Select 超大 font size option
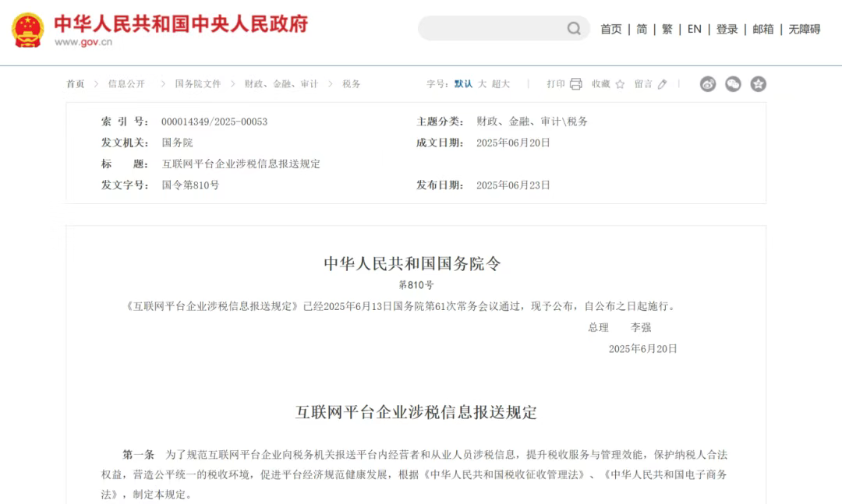The width and height of the screenshot is (842, 504). pos(501,84)
